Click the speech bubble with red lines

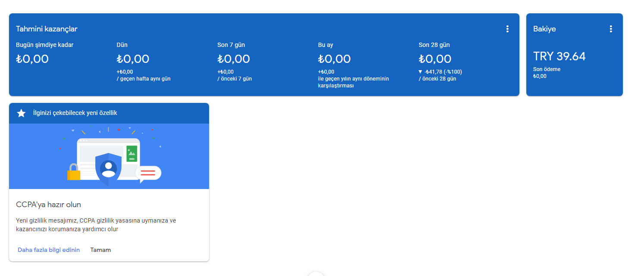148,173
